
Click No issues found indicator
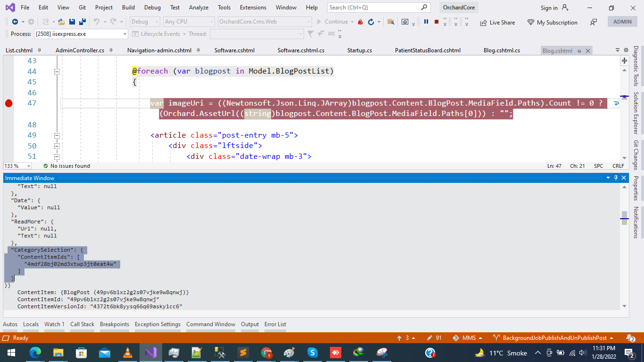tap(66, 166)
